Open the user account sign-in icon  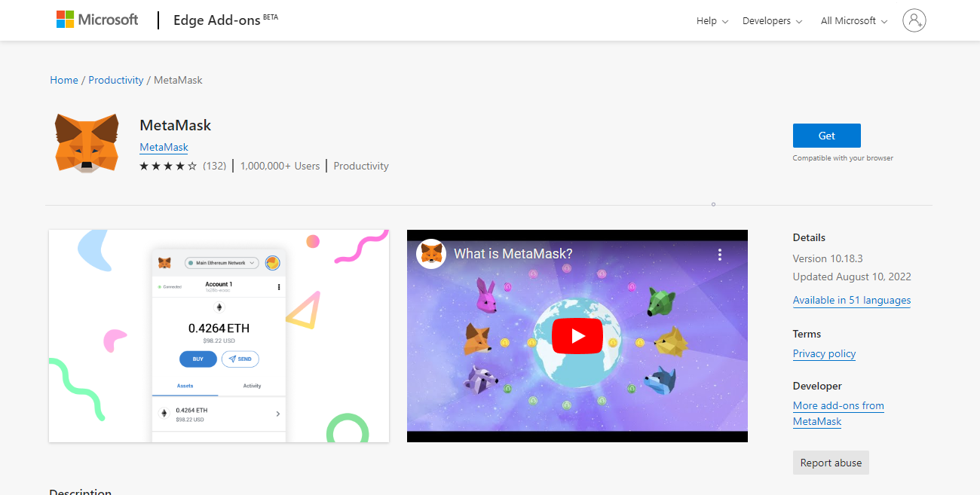click(914, 20)
